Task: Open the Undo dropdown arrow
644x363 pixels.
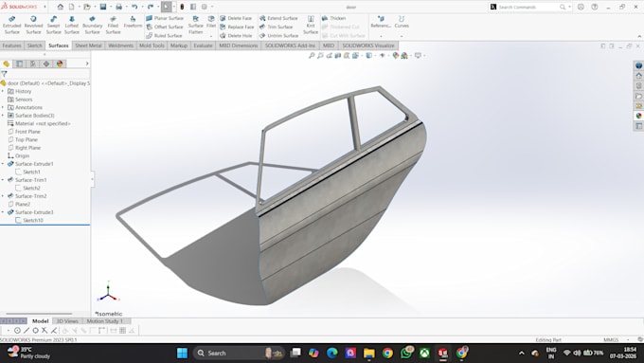Action: [x=142, y=7]
